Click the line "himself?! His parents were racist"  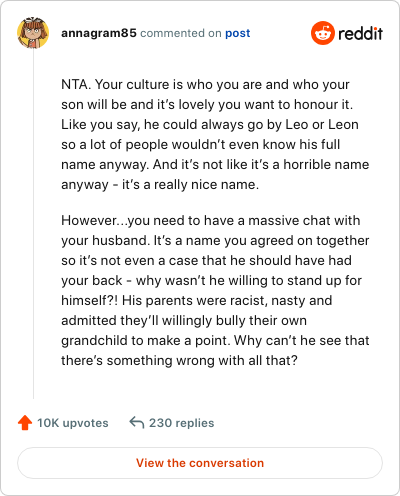click(197, 301)
